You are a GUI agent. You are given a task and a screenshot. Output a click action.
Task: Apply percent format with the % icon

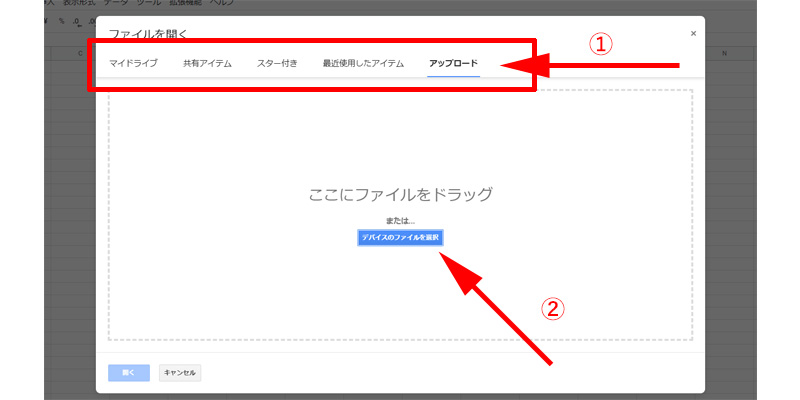[62, 21]
